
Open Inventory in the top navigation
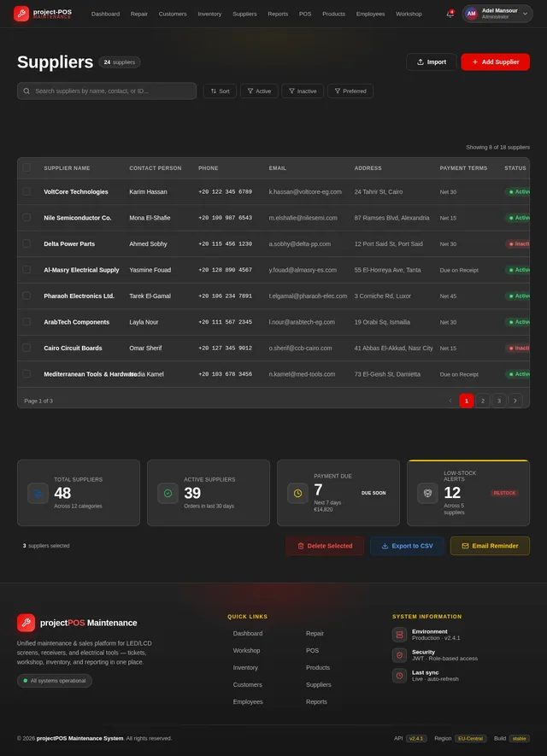(209, 14)
